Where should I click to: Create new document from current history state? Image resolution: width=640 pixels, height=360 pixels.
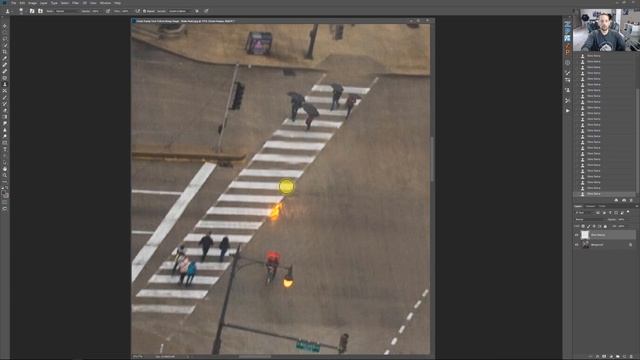(x=616, y=200)
